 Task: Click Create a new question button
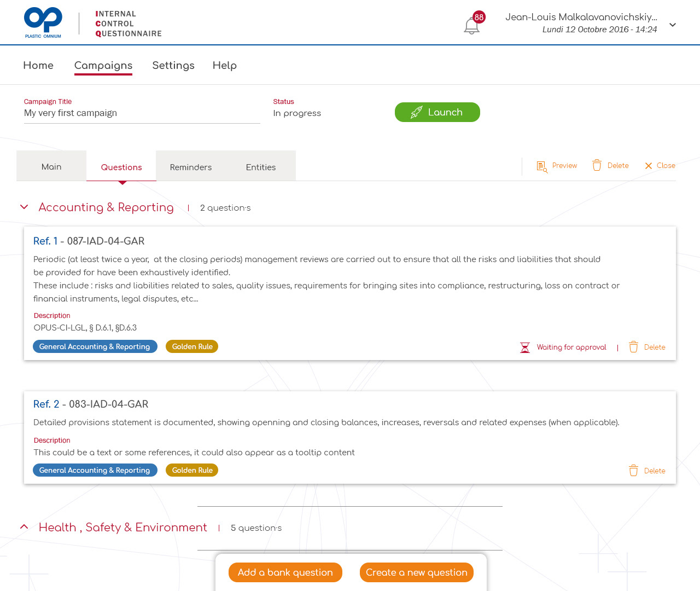pyautogui.click(x=416, y=572)
